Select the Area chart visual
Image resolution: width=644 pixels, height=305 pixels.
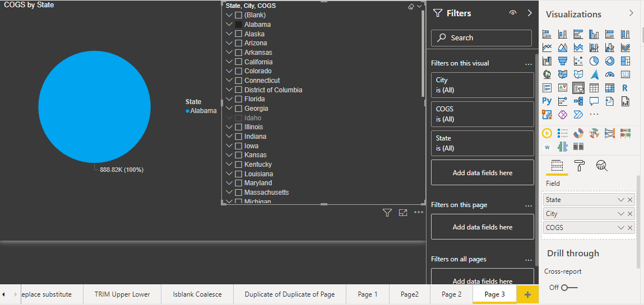click(x=563, y=48)
